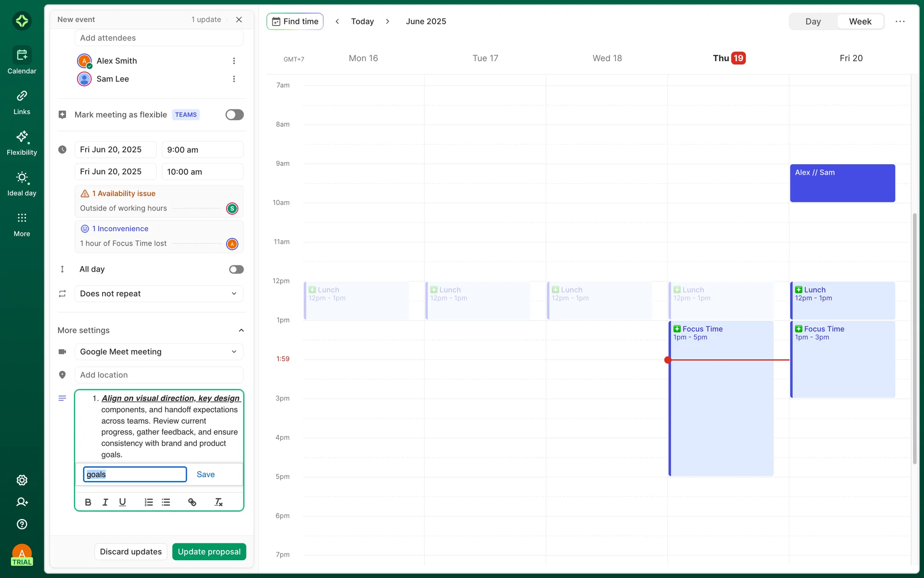The height and width of the screenshot is (578, 924).
Task: Open the Links sidebar section
Action: (x=22, y=102)
